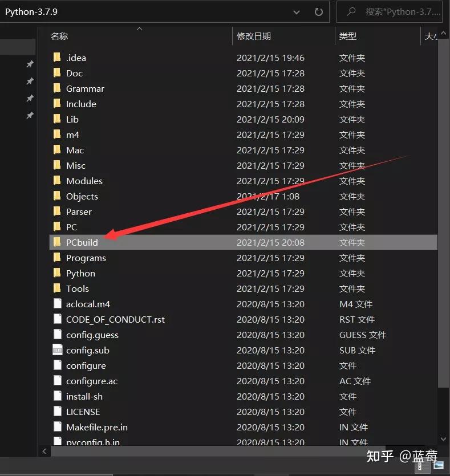The image size is (450, 476).
Task: Click the Objects date 2021/2/17 1:08
Action: 268,196
